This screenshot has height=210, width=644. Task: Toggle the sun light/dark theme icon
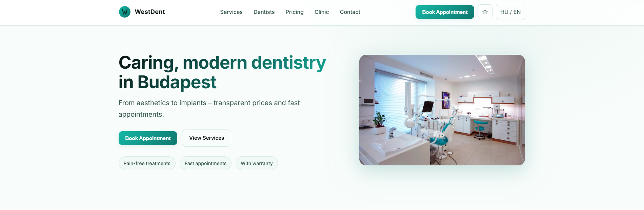click(x=485, y=12)
